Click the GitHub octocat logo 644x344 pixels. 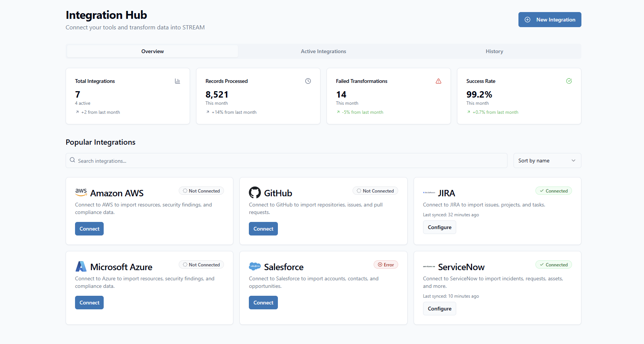255,193
